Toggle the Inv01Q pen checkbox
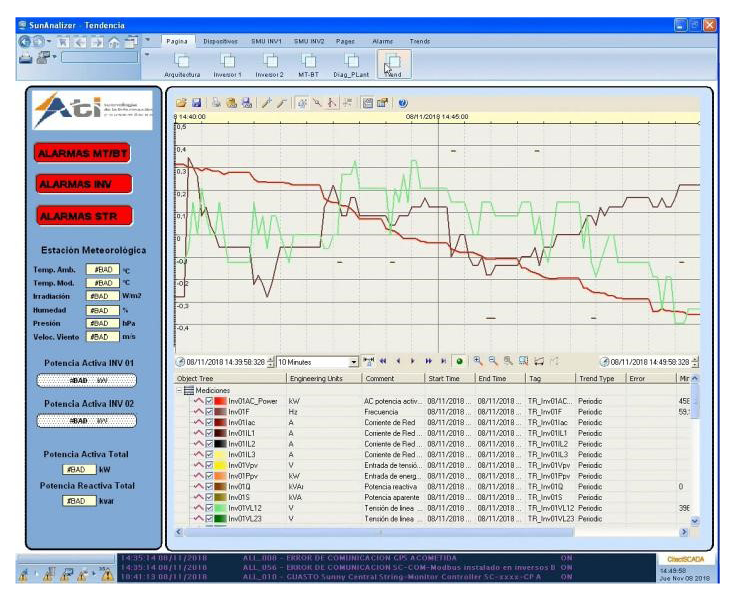Viewport: 735px width, 601px height. pyautogui.click(x=210, y=487)
